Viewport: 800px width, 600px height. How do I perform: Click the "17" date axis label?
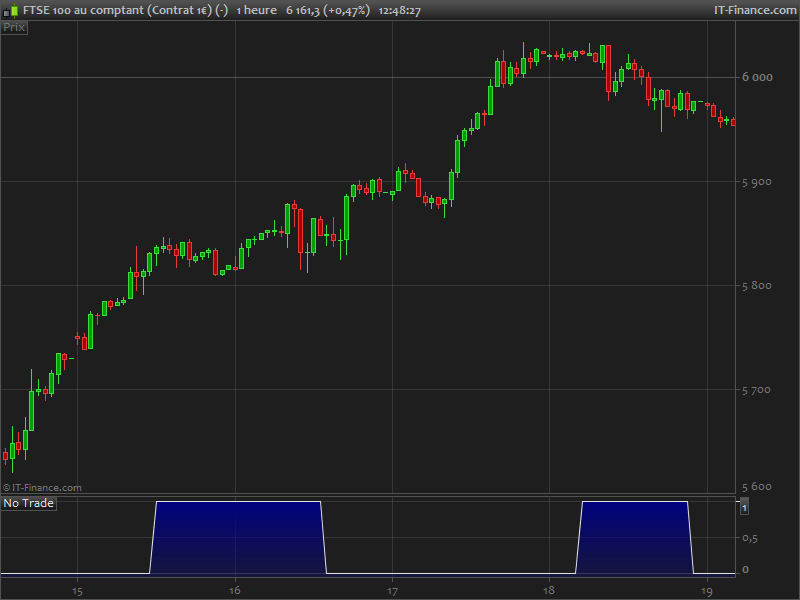(392, 591)
